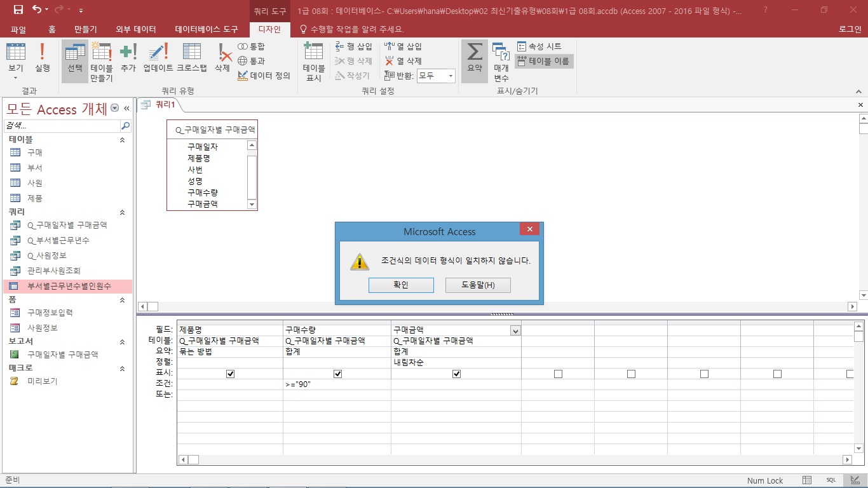Select the 크로스탭 query icon
Screen dimensions: 868x488
tap(192, 58)
